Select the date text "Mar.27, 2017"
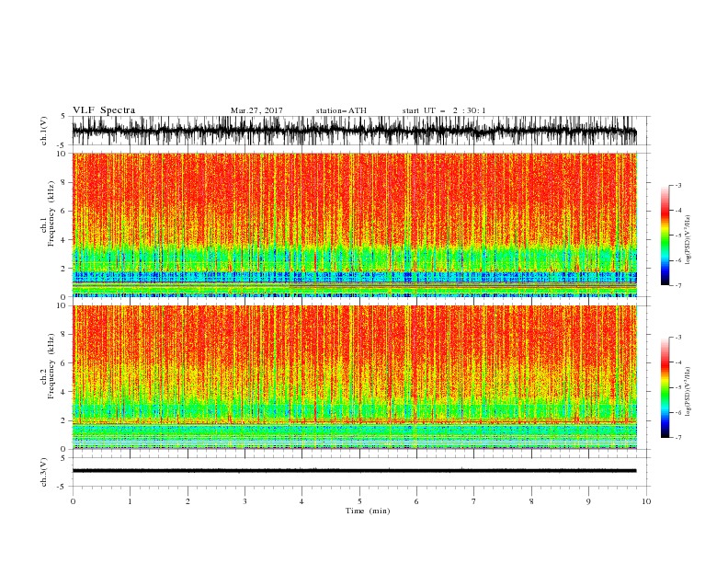The width and height of the screenshot is (728, 563). tap(256, 110)
